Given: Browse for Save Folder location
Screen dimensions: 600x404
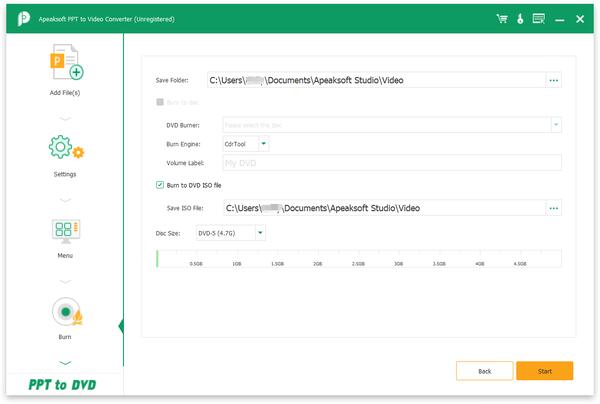Looking at the screenshot, I should pos(553,80).
